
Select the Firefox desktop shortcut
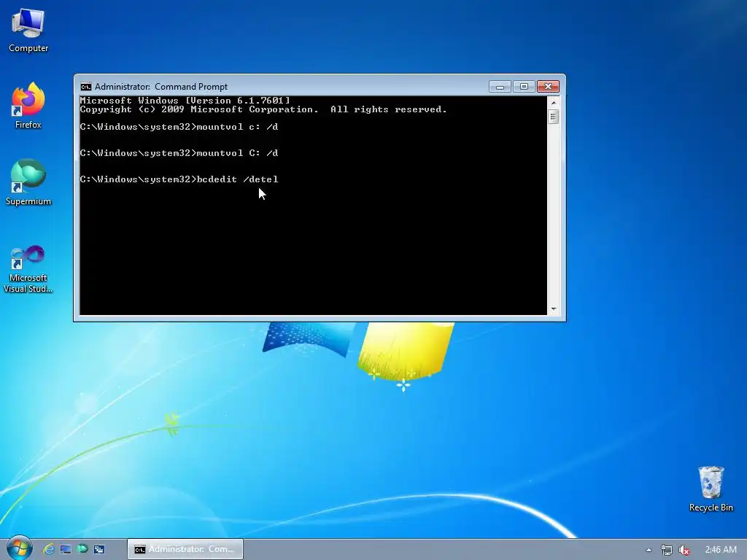tap(28, 106)
